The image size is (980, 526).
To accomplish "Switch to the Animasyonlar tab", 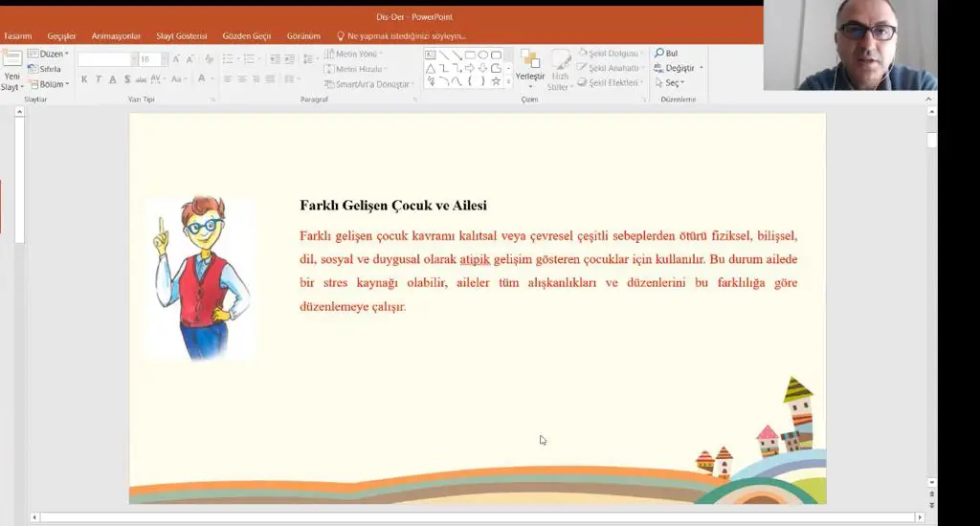I will [x=116, y=36].
